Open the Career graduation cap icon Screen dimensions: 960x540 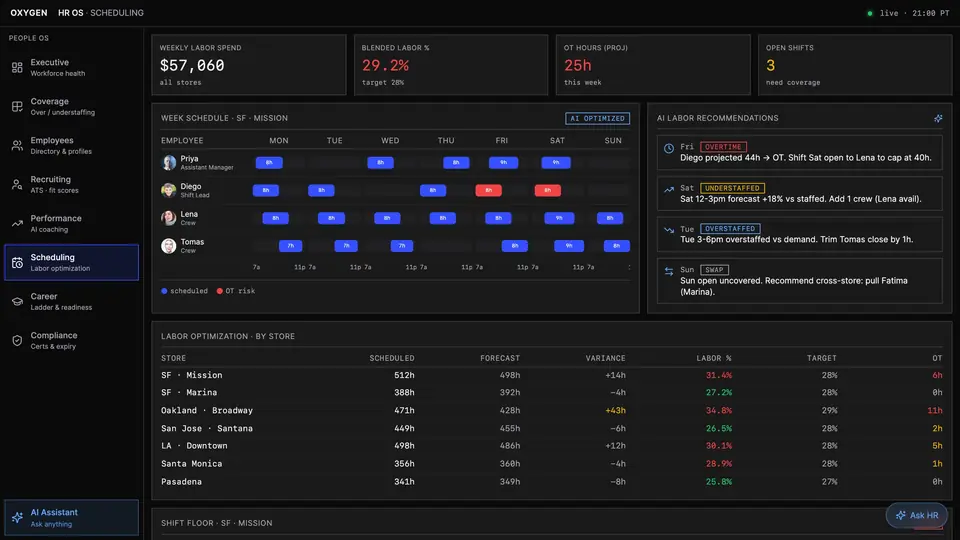(17, 301)
